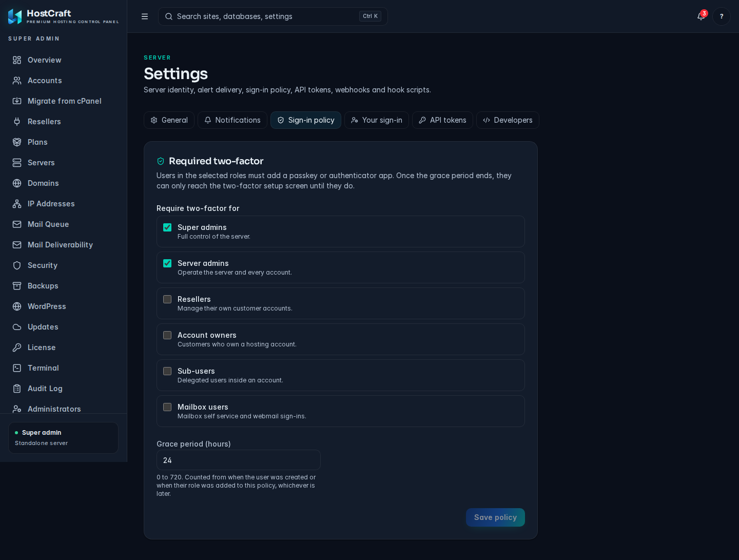This screenshot has height=560, width=739.
Task: Check the Account owners checkbox
Action: [x=167, y=335]
